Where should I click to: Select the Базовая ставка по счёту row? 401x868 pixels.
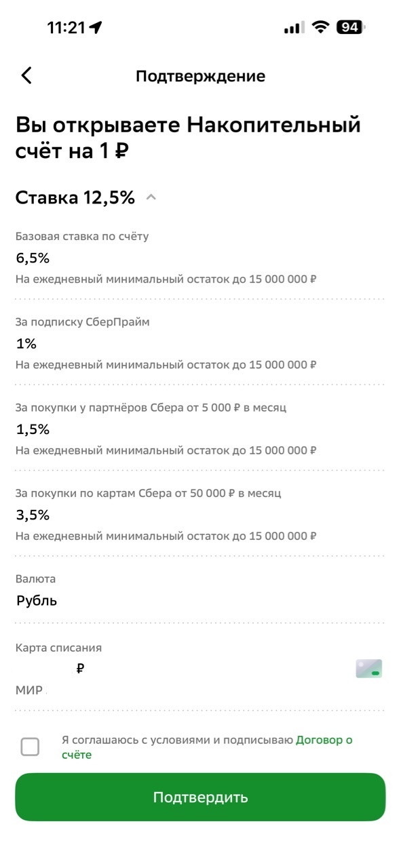pyautogui.click(x=200, y=258)
